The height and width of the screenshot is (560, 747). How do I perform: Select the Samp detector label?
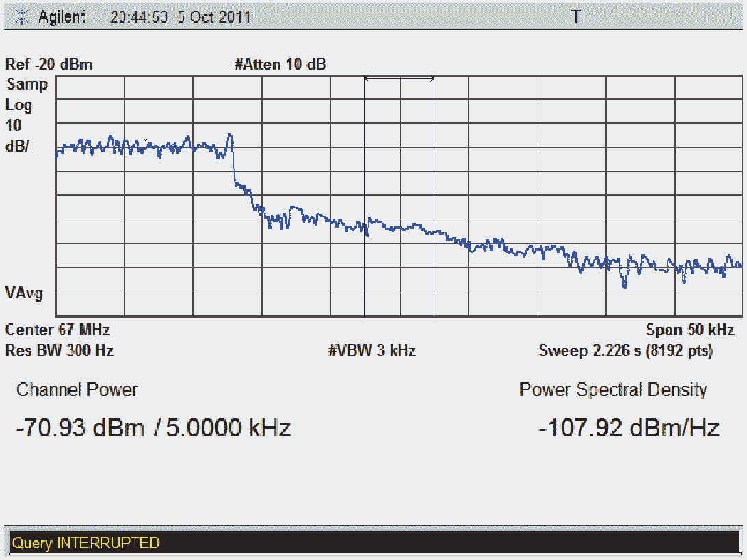click(x=27, y=85)
